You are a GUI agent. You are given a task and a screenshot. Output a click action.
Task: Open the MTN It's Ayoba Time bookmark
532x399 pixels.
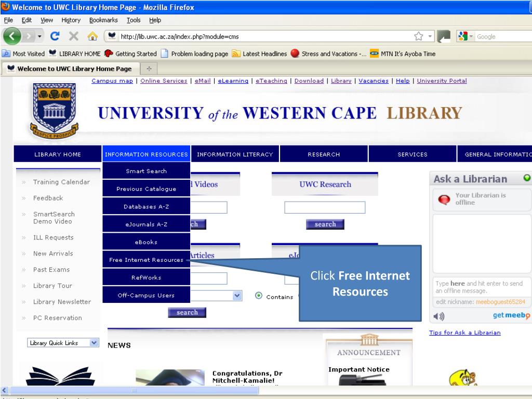tap(403, 54)
